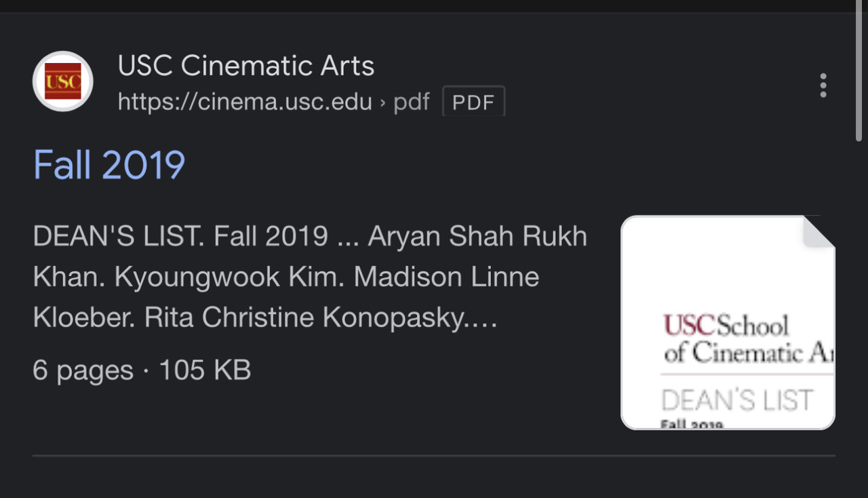The height and width of the screenshot is (498, 868).
Task: Click the cinema.usc.edu URL text
Action: point(245,102)
